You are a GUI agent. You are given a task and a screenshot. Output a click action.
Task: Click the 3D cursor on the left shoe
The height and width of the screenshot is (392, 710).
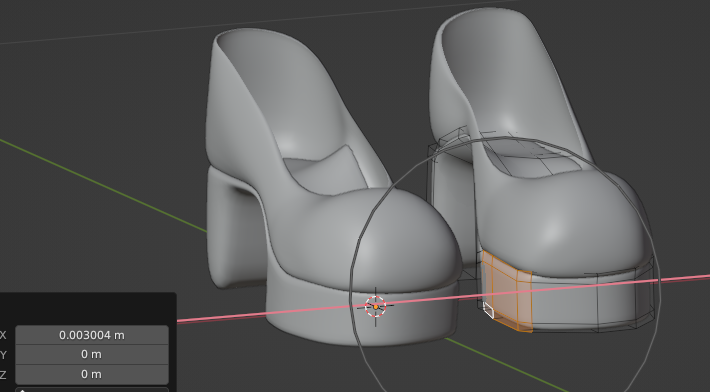[x=375, y=306]
